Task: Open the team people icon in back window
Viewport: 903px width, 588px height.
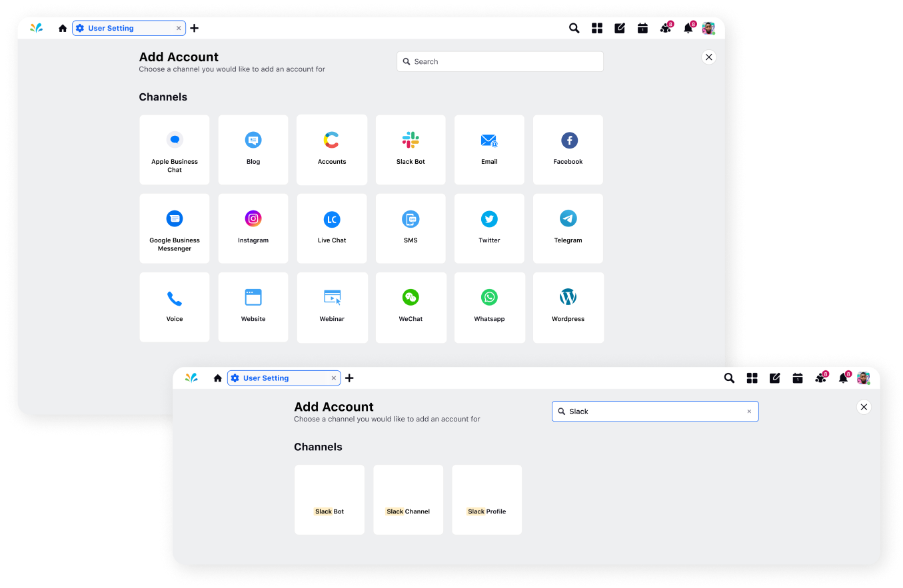Action: 665,28
